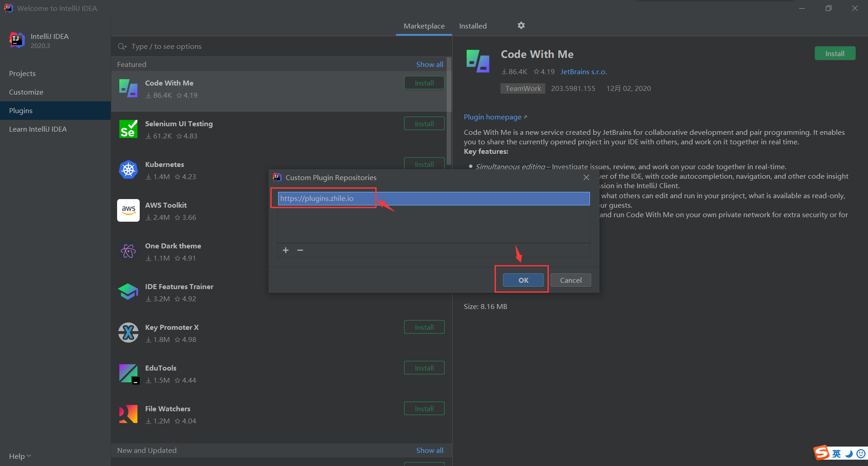This screenshot has width=868, height=466.
Task: Click the plugin list vertical scrollbar
Action: (x=449, y=111)
